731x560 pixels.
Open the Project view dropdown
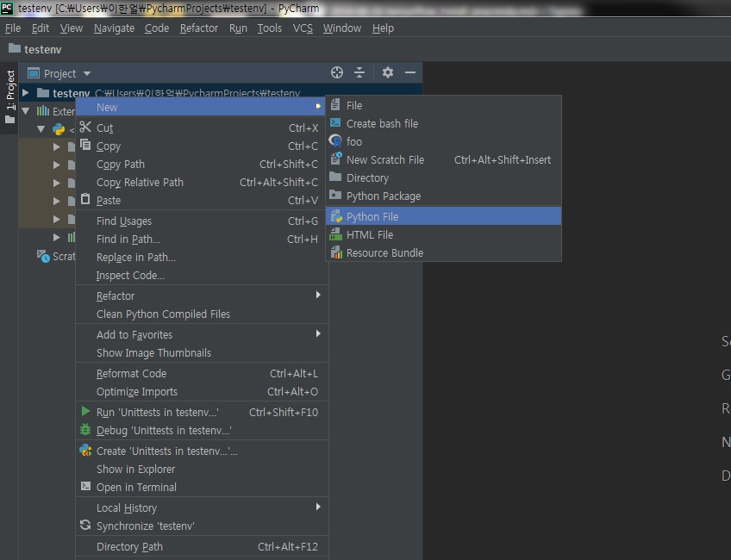tap(87, 73)
